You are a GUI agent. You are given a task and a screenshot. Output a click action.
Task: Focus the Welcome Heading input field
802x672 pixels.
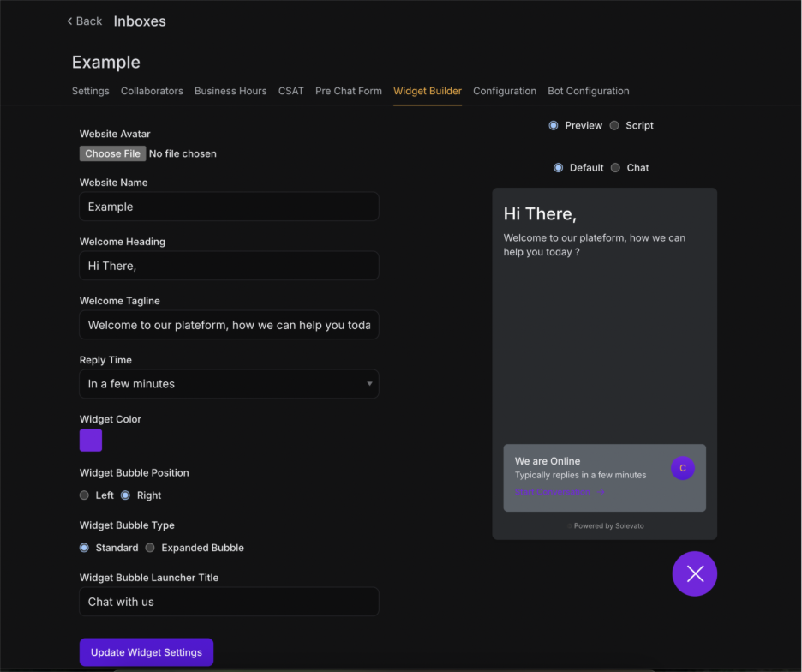pyautogui.click(x=229, y=266)
